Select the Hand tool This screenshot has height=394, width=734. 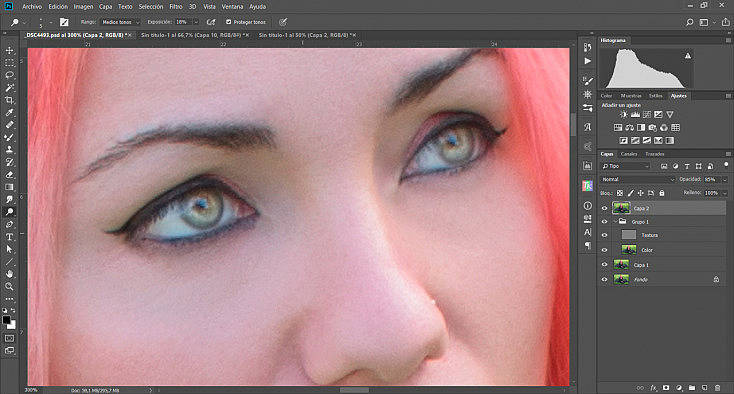click(x=9, y=274)
